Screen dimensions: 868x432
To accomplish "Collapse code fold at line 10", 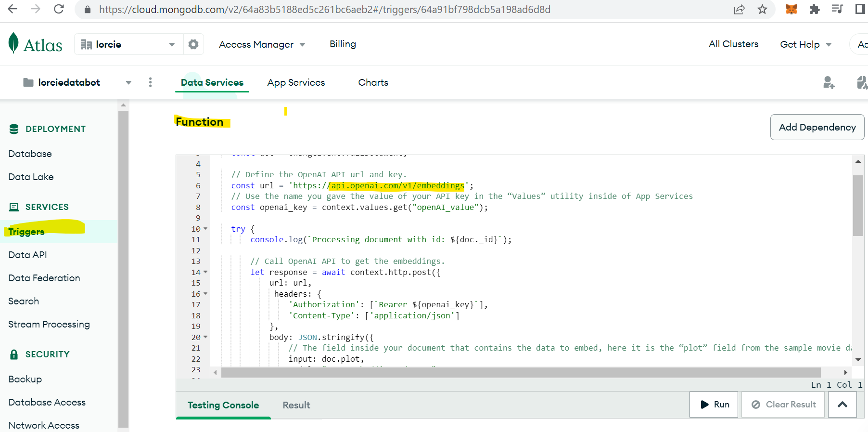I will coord(205,229).
